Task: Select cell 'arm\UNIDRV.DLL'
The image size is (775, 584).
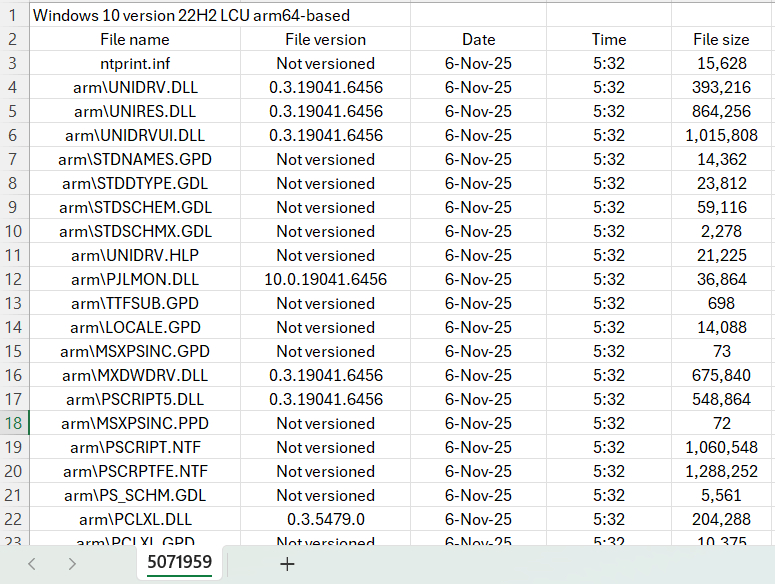Action: (135, 87)
